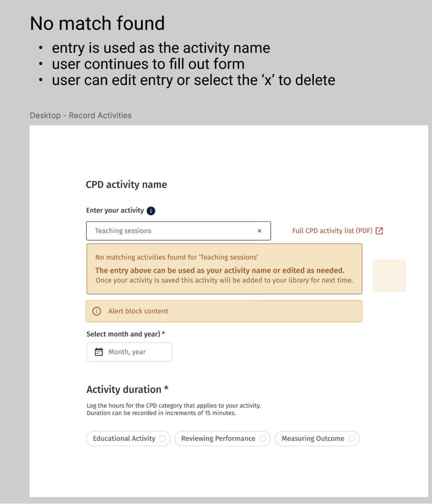Image resolution: width=432 pixels, height=504 pixels.
Task: Select the Educational Activity radio option
Action: coord(128,439)
